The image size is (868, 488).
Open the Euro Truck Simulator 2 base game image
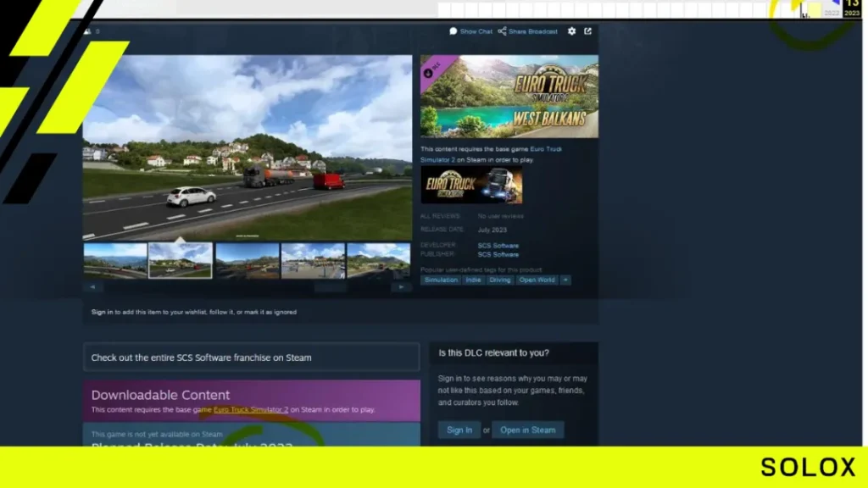471,186
